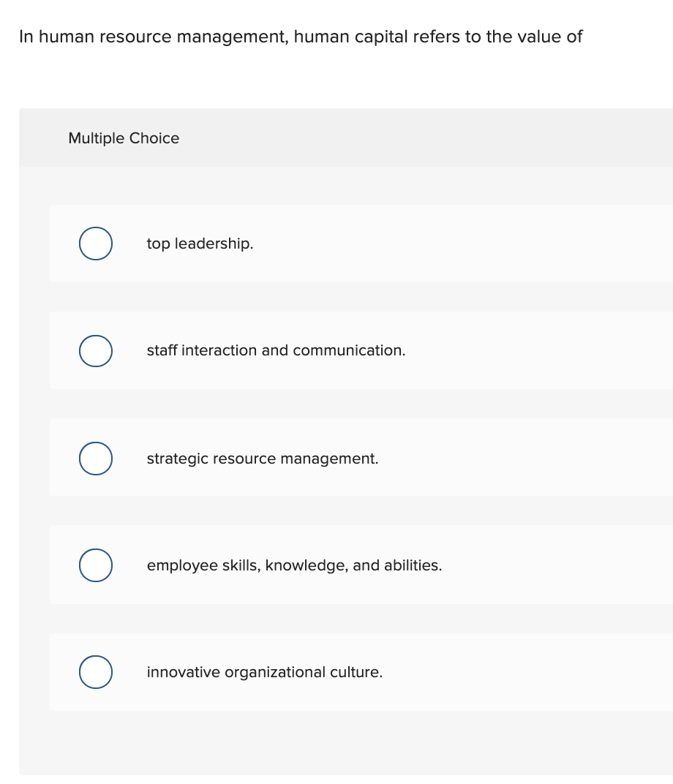Viewport: 673px width, 784px height.
Task: Click the gray Multiple Choice header bar
Action: [x=344, y=138]
